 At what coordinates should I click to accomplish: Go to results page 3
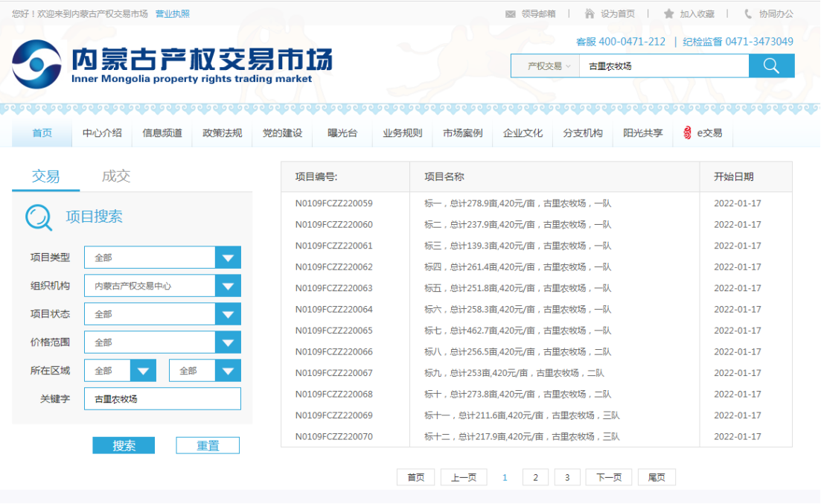[x=567, y=477]
